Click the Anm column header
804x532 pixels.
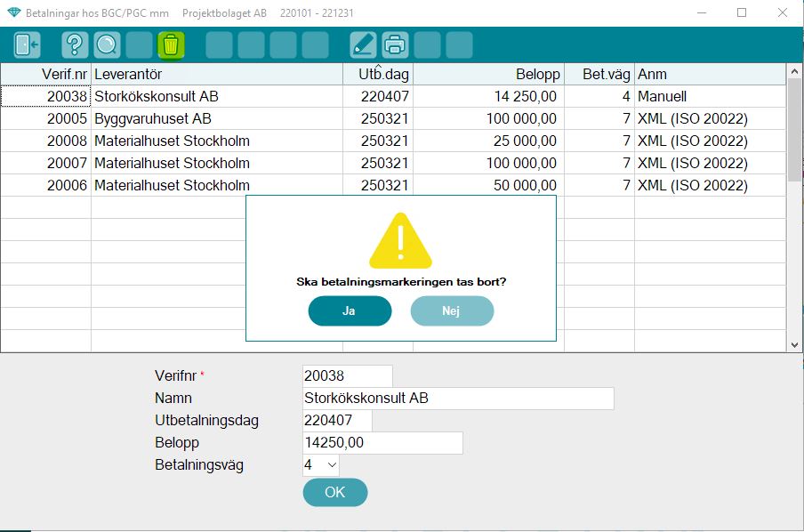710,75
